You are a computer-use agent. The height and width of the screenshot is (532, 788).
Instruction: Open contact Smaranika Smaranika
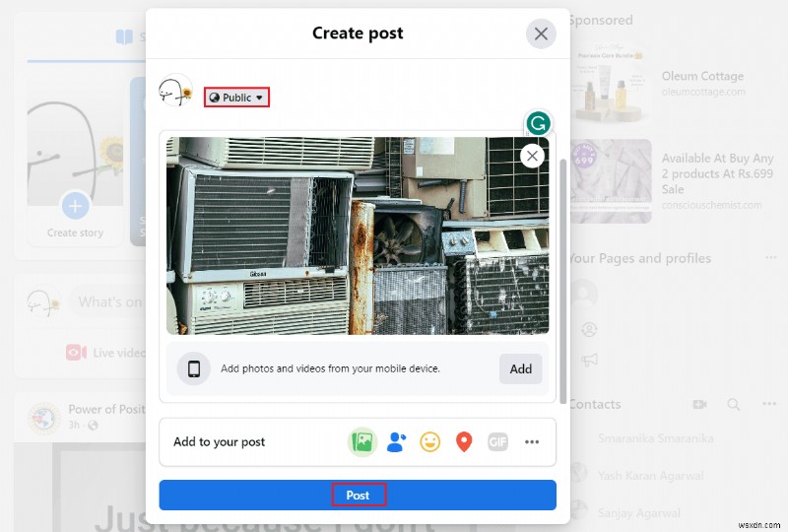click(x=655, y=438)
